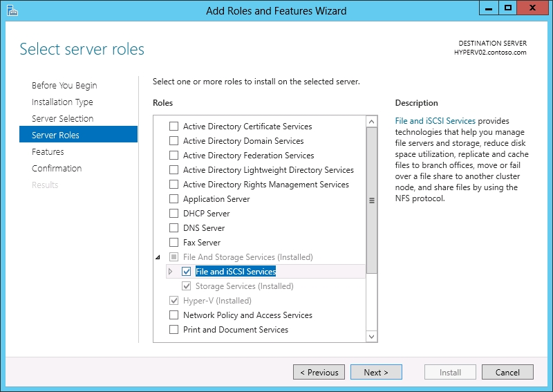
Task: Select Hyper-V (Installed) row text
Action: click(x=217, y=301)
